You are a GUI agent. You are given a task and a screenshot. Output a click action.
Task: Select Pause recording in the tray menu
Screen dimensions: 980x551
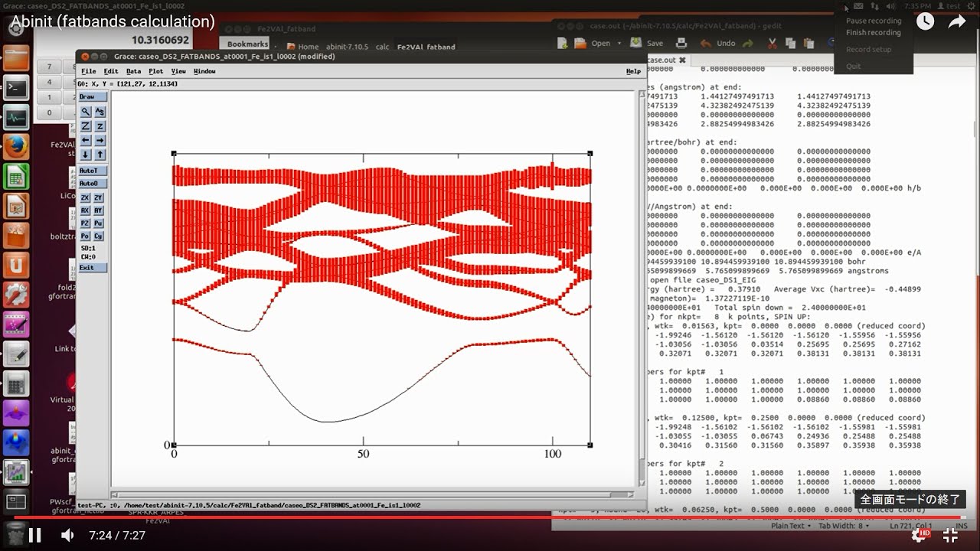(874, 21)
